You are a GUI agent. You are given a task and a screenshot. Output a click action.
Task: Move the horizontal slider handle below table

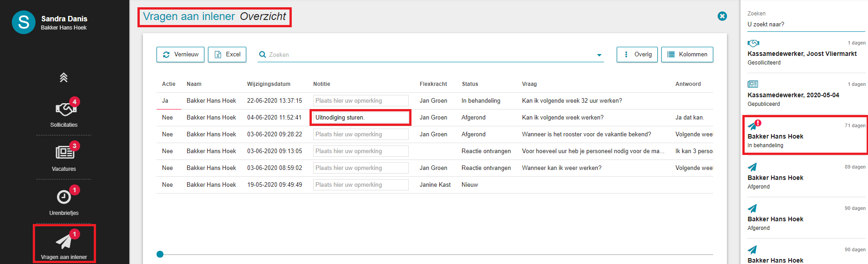click(x=160, y=254)
